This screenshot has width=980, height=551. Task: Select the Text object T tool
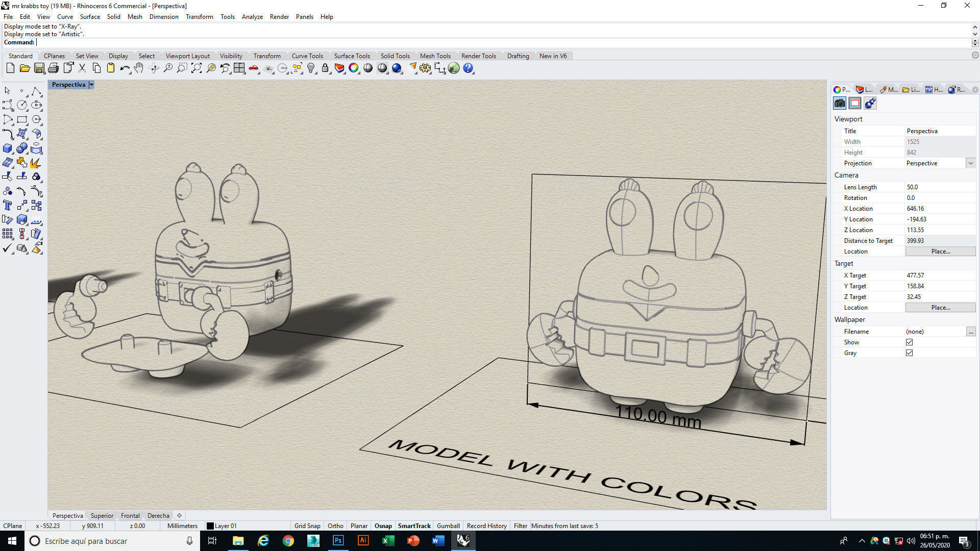[x=7, y=205]
